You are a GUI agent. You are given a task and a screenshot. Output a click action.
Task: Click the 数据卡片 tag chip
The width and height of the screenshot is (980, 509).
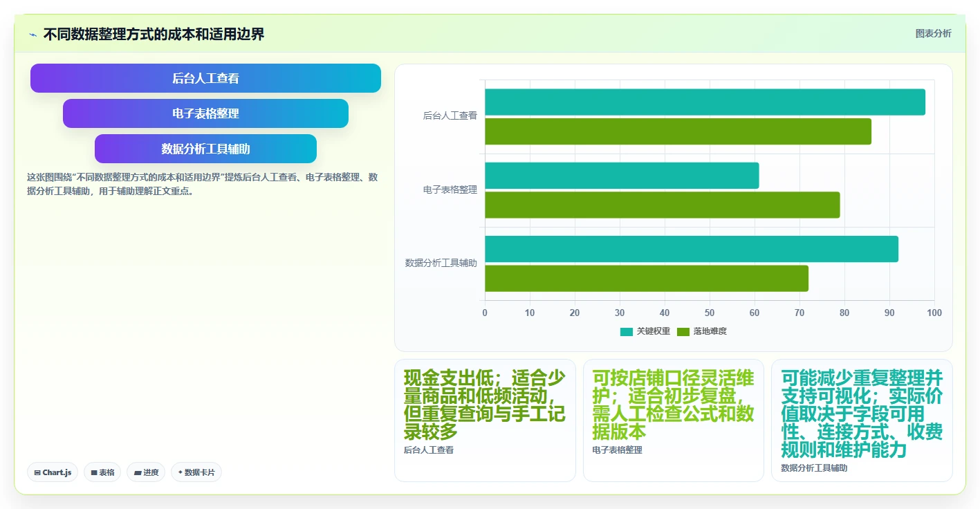click(196, 472)
